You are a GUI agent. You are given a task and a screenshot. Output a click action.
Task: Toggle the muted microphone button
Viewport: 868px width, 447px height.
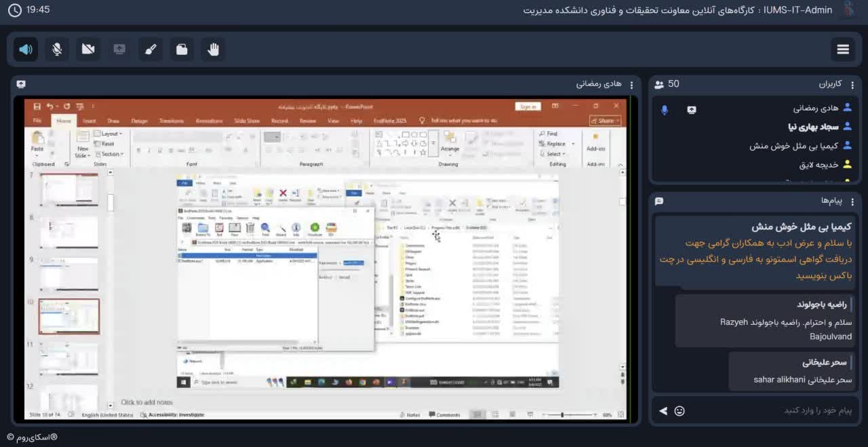[x=57, y=49]
